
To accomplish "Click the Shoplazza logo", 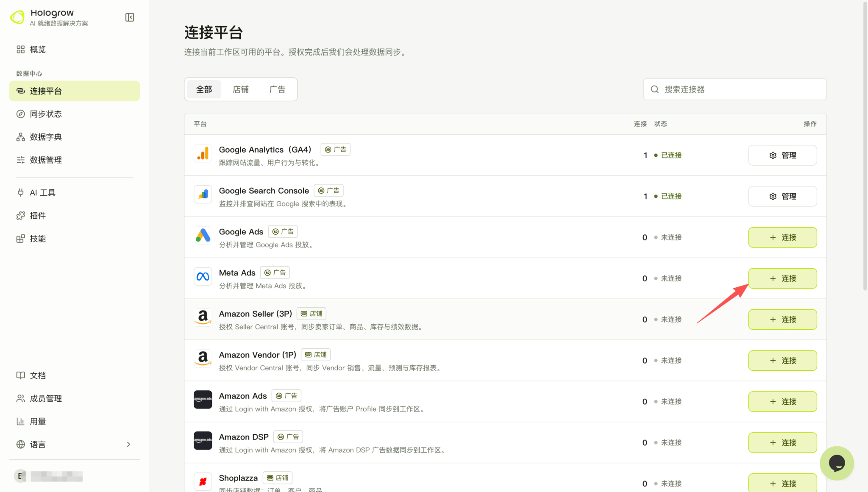I will [x=203, y=482].
